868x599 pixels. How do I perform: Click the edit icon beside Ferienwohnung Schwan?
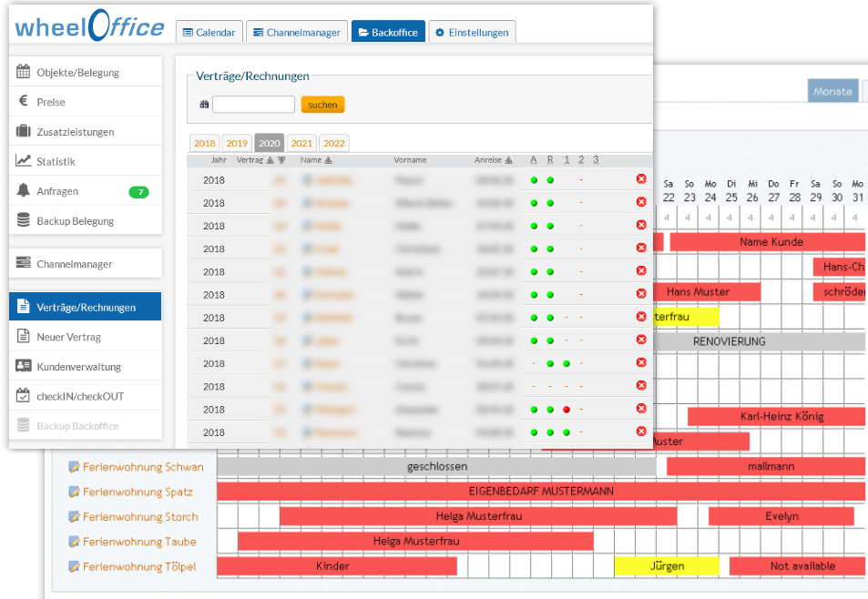(75, 467)
